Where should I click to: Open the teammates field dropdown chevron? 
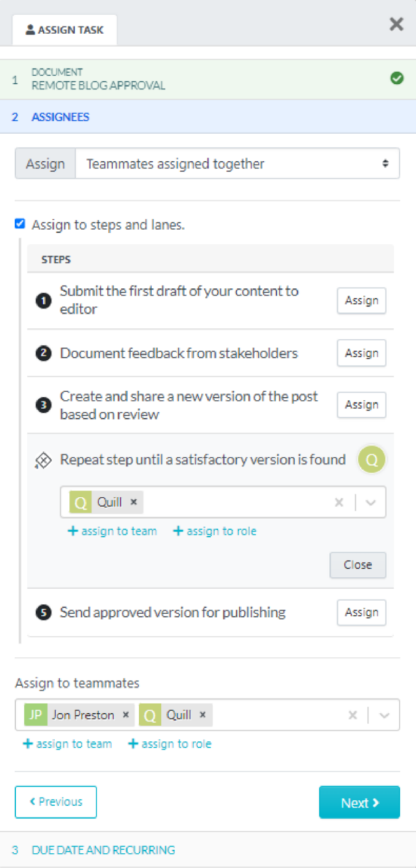pyautogui.click(x=385, y=715)
